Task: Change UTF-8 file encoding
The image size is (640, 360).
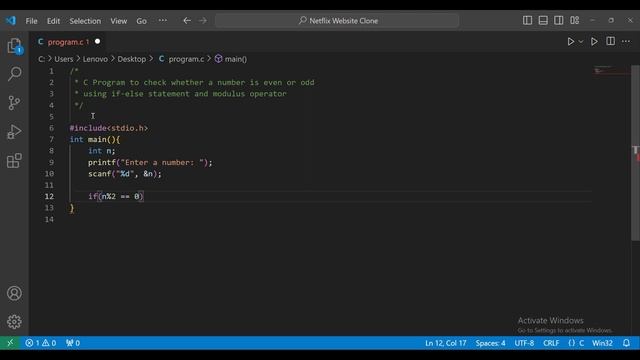Action: (524, 343)
